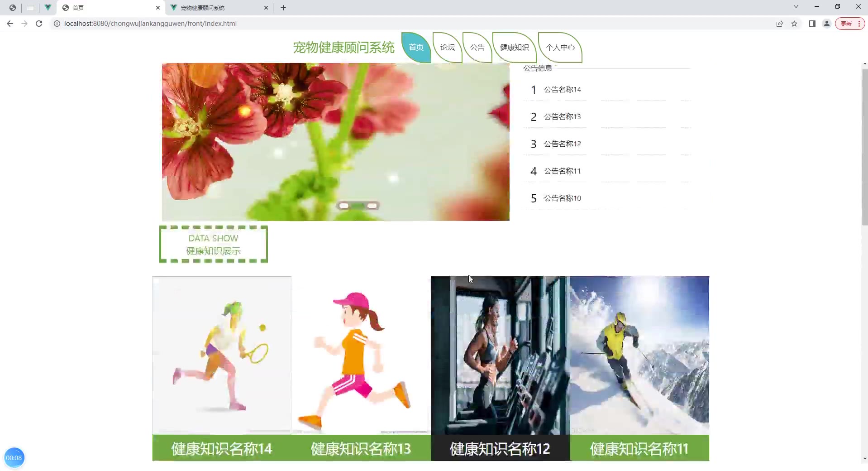
Task: Click the 宠物健康顾问系统 site title
Action: pyautogui.click(x=343, y=47)
